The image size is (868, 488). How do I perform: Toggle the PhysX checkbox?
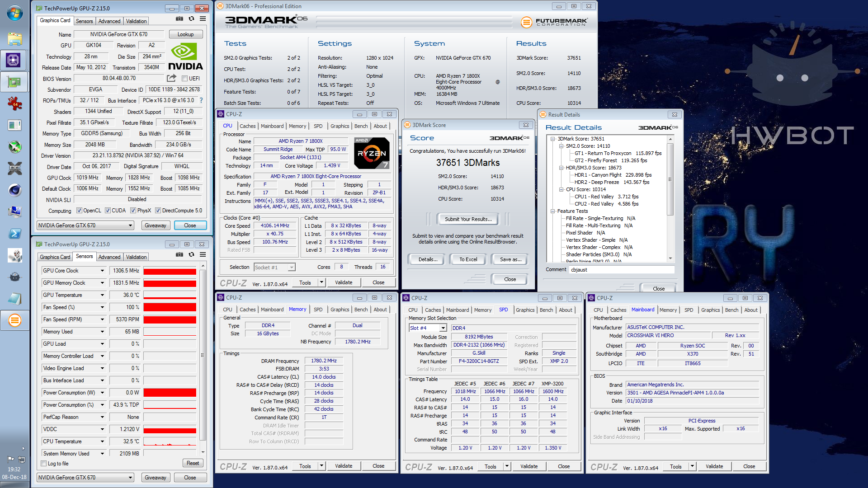[x=133, y=211]
